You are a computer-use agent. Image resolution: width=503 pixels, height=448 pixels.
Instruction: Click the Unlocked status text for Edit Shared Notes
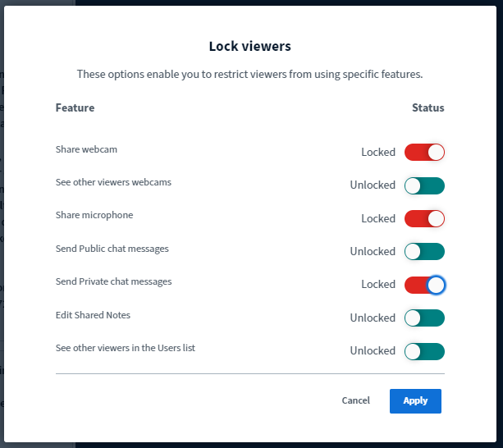click(x=373, y=318)
